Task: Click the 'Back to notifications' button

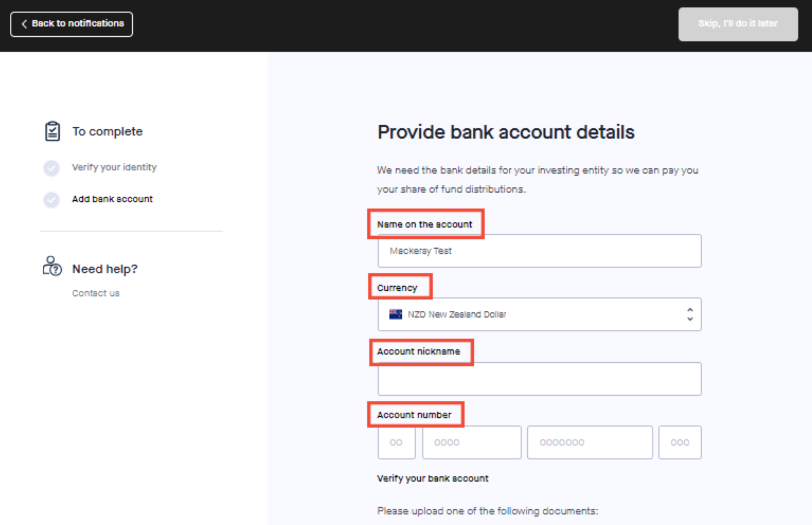Action: click(x=71, y=24)
